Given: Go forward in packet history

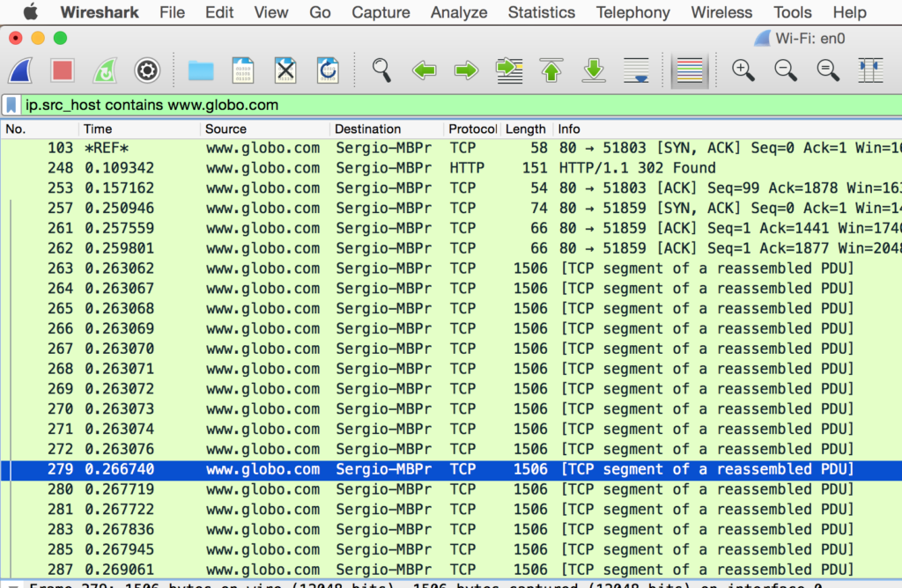Looking at the screenshot, I should 466,70.
